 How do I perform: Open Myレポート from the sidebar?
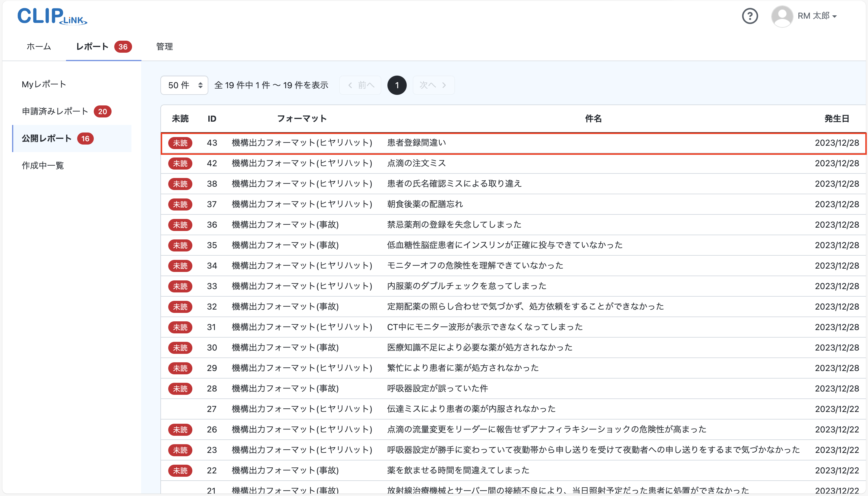pos(43,84)
